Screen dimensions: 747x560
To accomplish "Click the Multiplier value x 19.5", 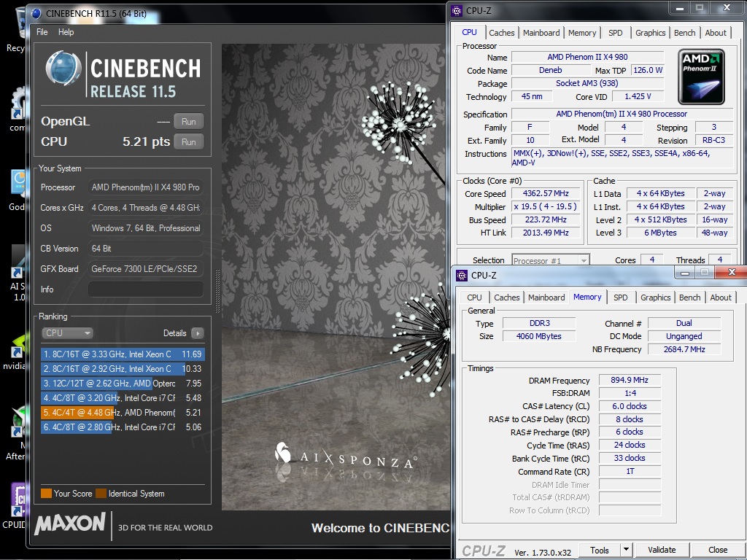I will tap(546, 206).
